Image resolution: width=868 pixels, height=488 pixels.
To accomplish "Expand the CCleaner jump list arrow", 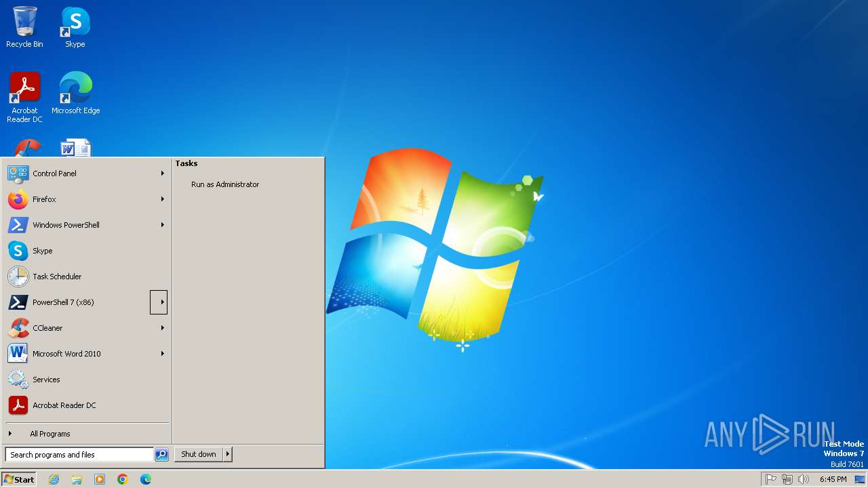I will point(163,328).
